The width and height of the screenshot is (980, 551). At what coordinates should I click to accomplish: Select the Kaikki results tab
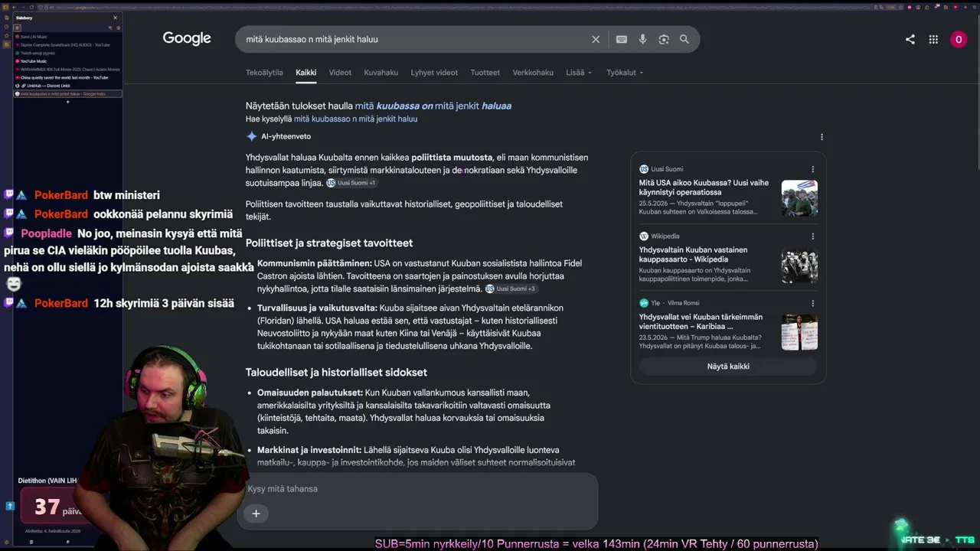pos(306,73)
